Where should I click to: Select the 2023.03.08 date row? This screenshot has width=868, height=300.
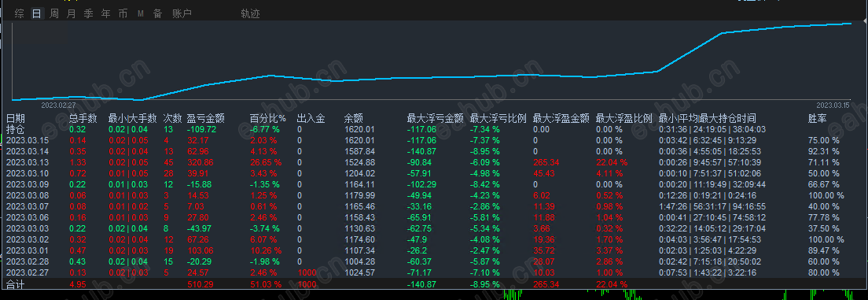pos(28,196)
